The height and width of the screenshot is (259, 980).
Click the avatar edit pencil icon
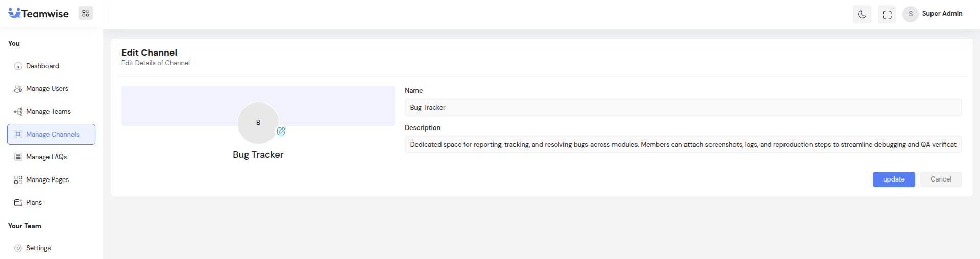281,132
